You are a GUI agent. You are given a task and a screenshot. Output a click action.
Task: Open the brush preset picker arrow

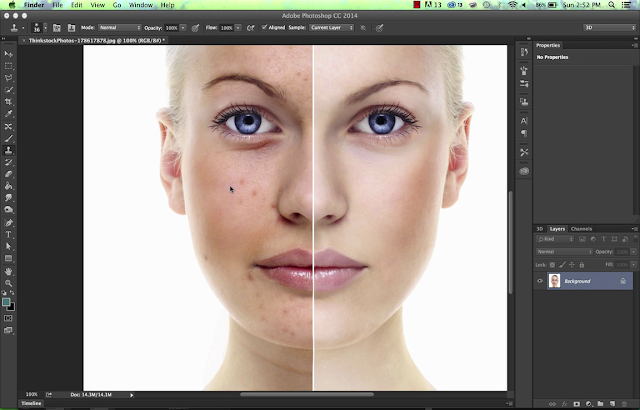45,28
